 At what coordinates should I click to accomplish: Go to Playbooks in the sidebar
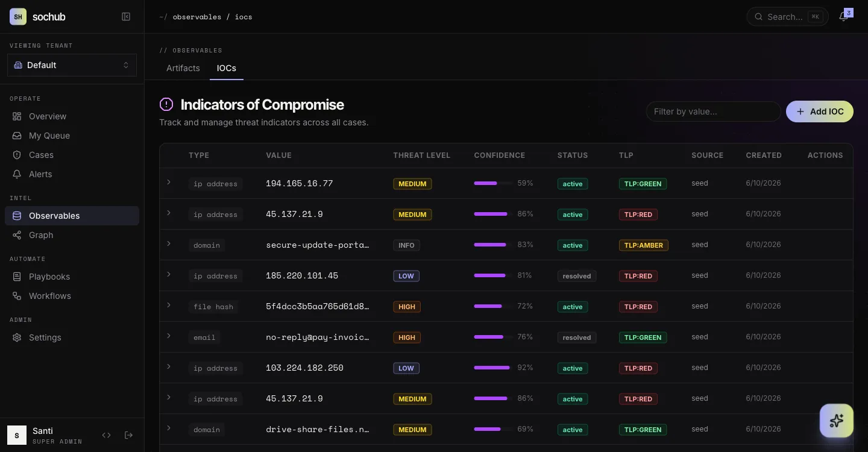click(72, 277)
